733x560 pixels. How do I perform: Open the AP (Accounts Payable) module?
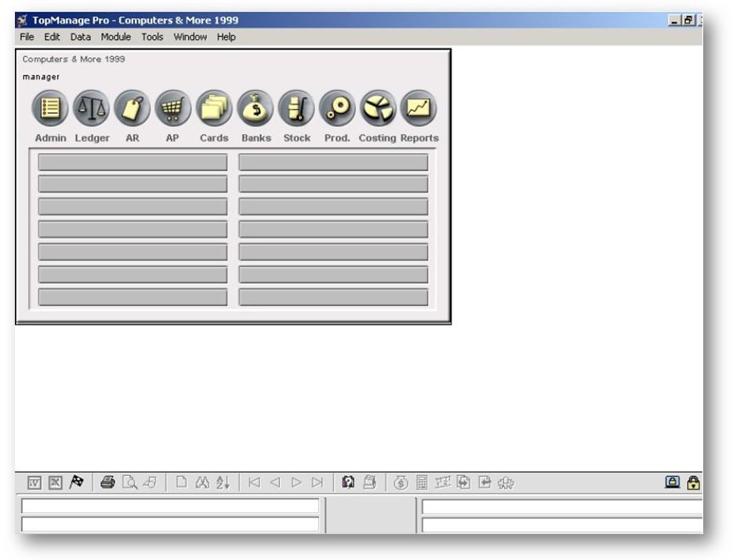click(x=172, y=110)
